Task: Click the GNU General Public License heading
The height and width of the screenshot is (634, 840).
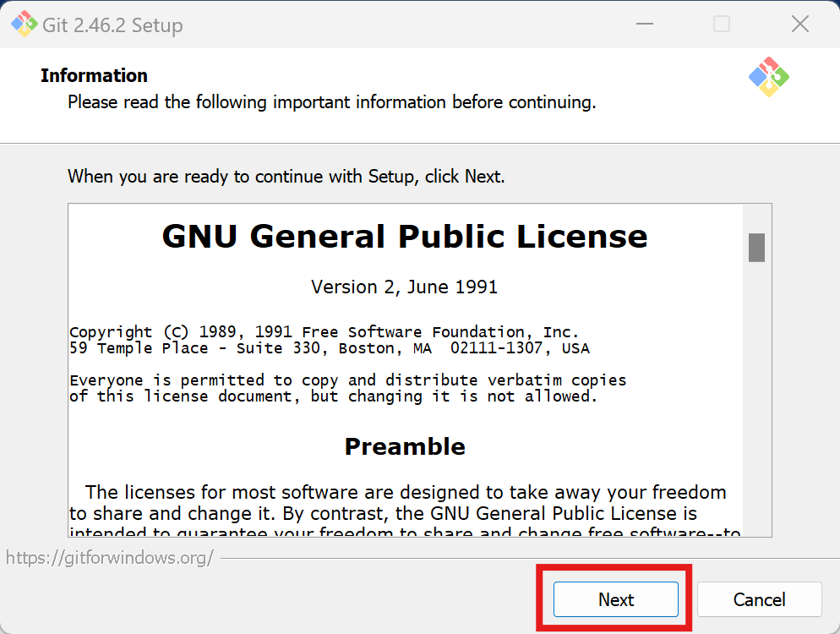Action: [405, 237]
